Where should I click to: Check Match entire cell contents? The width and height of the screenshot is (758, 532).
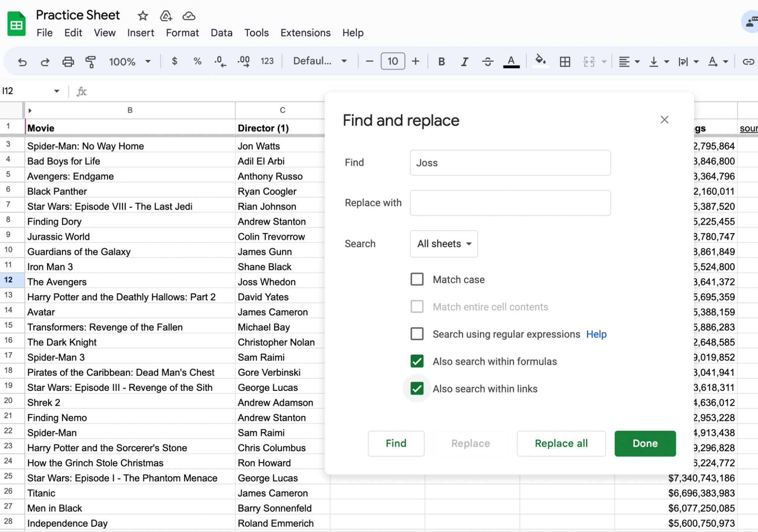[417, 307]
